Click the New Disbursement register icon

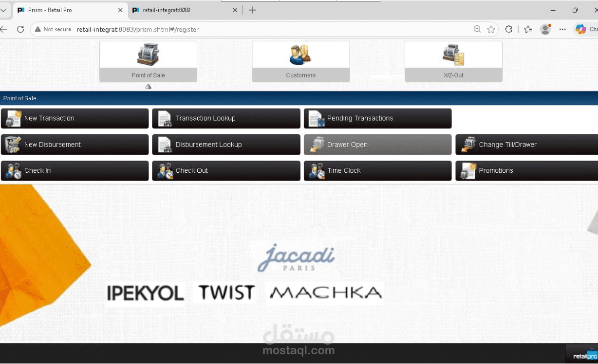pos(13,145)
